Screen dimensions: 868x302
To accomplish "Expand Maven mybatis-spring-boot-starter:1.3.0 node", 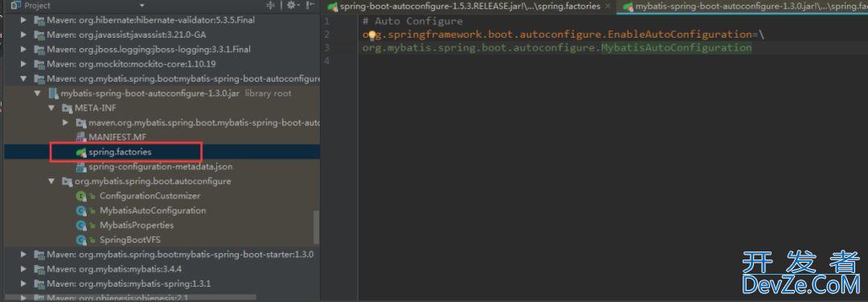I will pos(23,255).
